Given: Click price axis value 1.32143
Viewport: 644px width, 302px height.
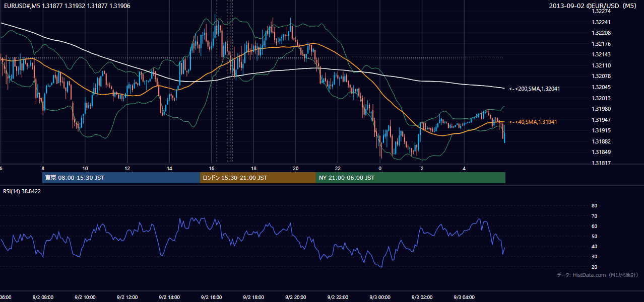Looking at the screenshot, I should click(x=601, y=54).
